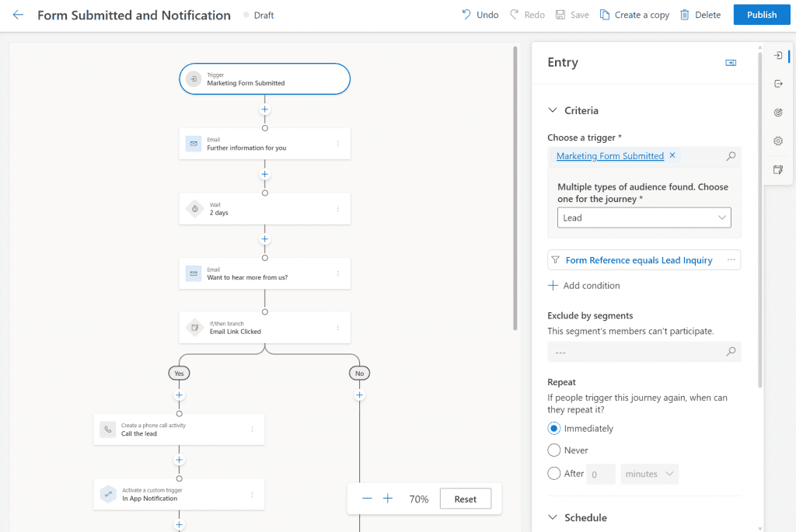The height and width of the screenshot is (532, 796).
Task: Click the zoom in plus icon
Action: [x=388, y=499]
